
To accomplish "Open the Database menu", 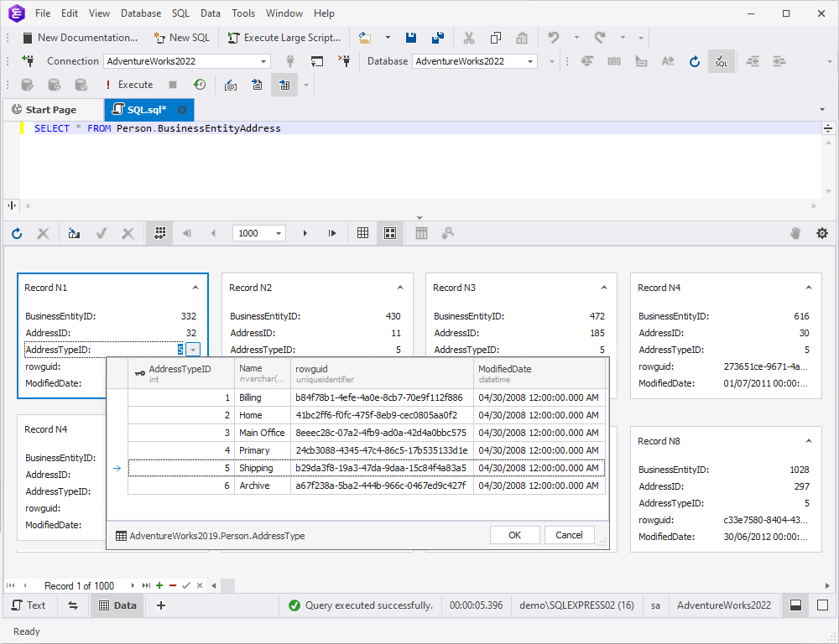I will [x=141, y=13].
